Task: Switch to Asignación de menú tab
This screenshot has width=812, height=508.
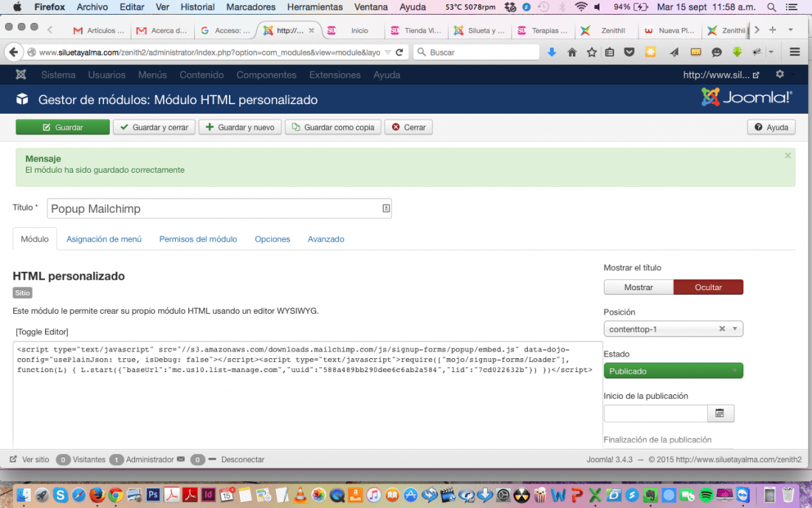Action: 103,239
